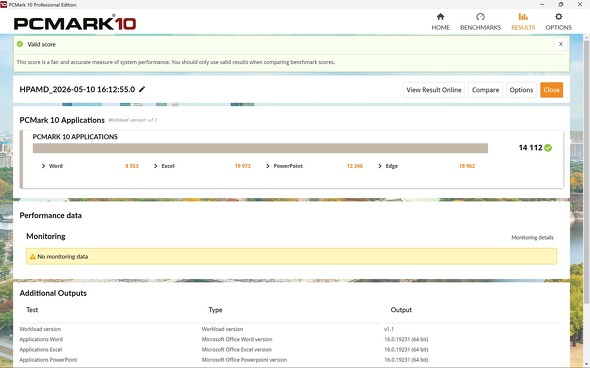This screenshot has width=590, height=368.
Task: Open the Home tab icon
Action: (440, 17)
